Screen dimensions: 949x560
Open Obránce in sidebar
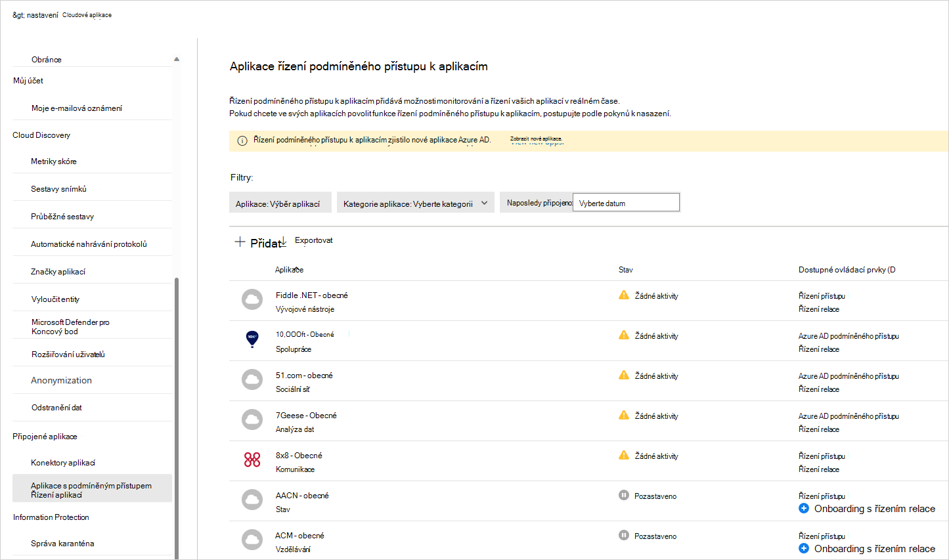pyautogui.click(x=47, y=60)
